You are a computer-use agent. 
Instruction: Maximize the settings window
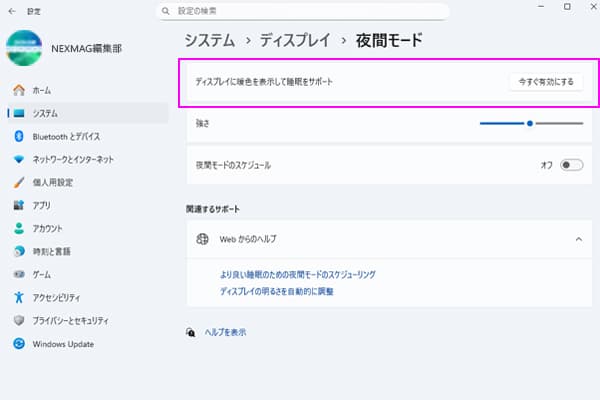click(x=567, y=7)
